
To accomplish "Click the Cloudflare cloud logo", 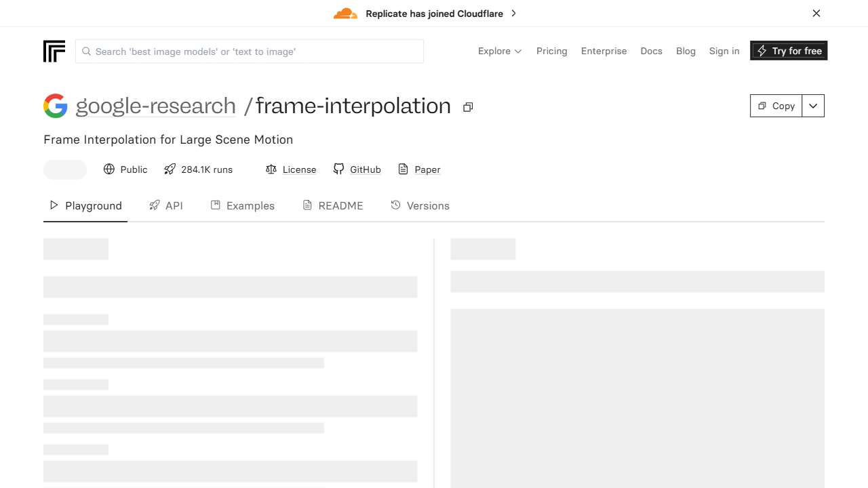I will (345, 14).
